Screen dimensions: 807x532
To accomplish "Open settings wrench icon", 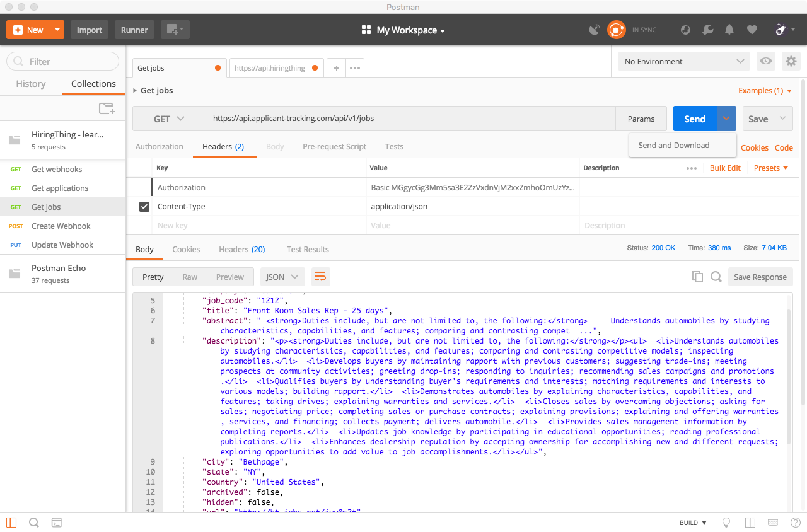I will tap(707, 30).
